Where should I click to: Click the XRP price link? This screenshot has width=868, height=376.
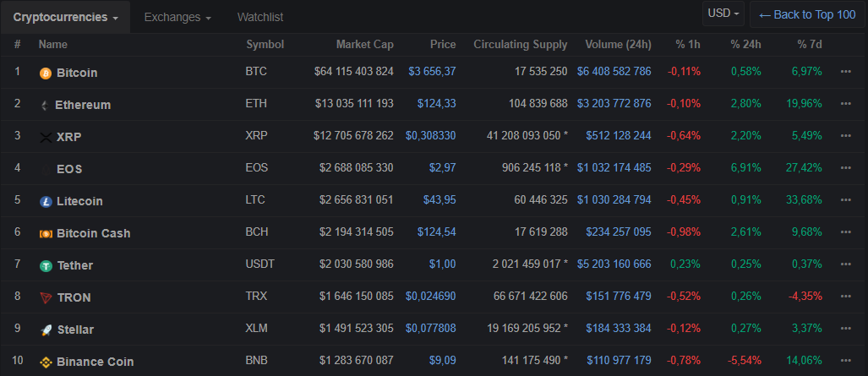click(430, 136)
